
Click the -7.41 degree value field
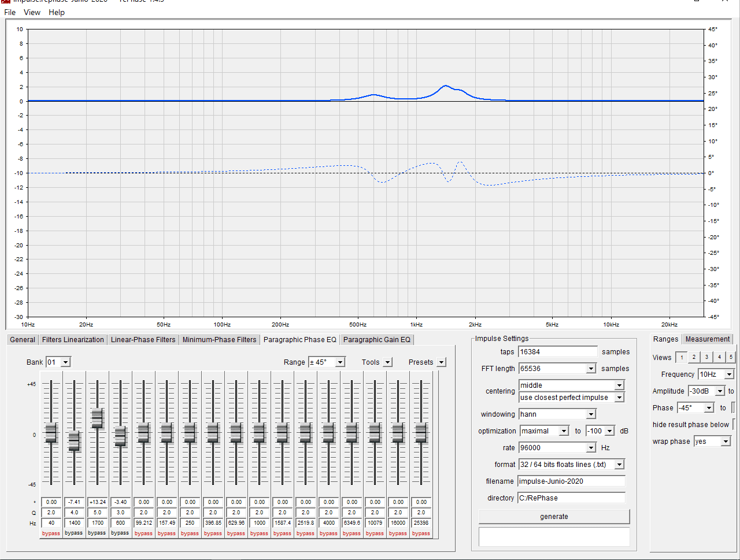(x=74, y=502)
